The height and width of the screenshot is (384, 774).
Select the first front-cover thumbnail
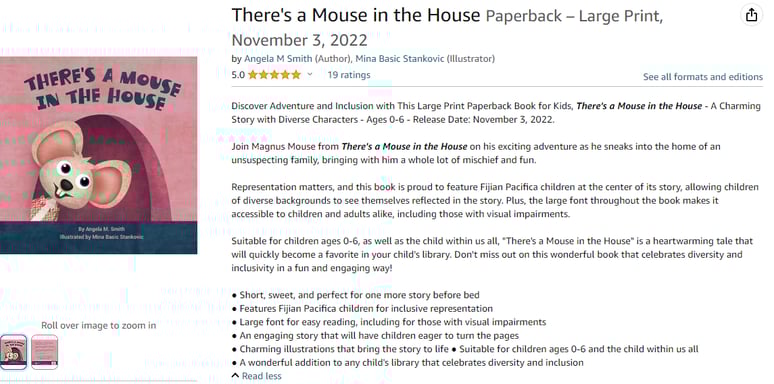tap(13, 352)
